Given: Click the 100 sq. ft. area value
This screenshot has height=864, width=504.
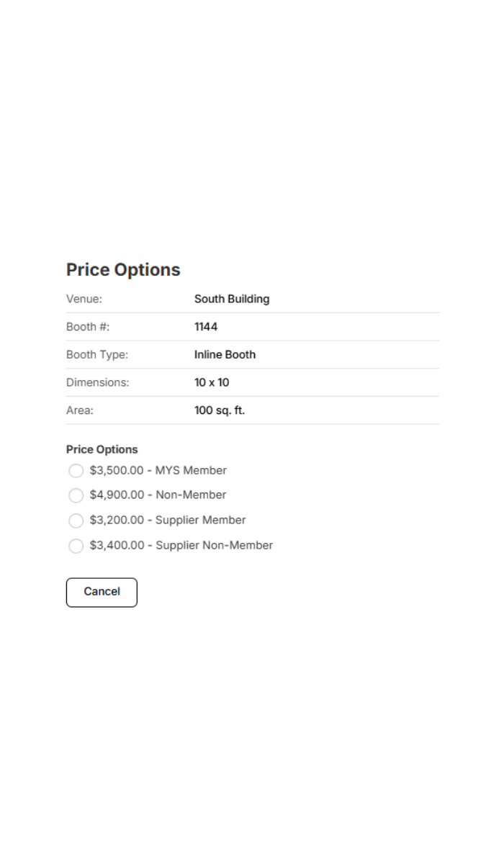Looking at the screenshot, I should tap(220, 411).
